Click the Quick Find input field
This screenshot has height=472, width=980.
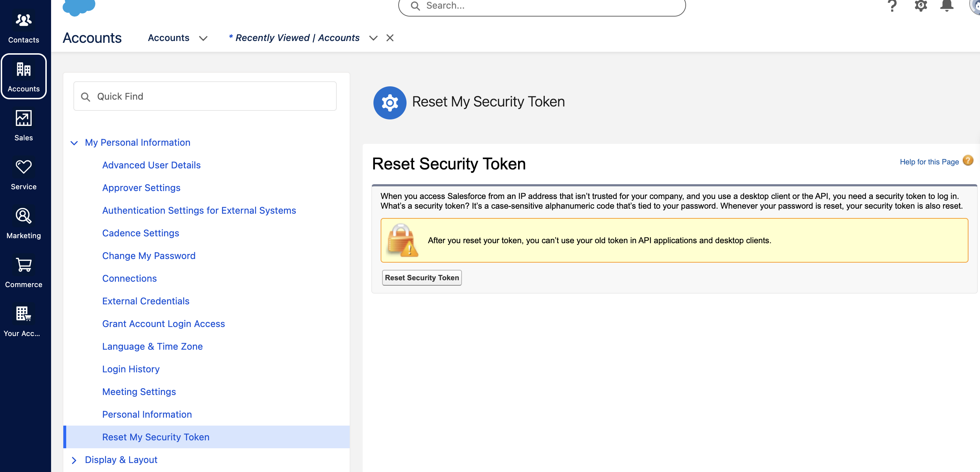[206, 96]
